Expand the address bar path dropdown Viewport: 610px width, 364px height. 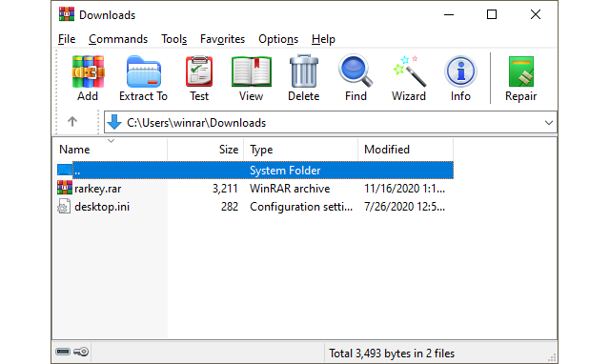[x=549, y=123]
